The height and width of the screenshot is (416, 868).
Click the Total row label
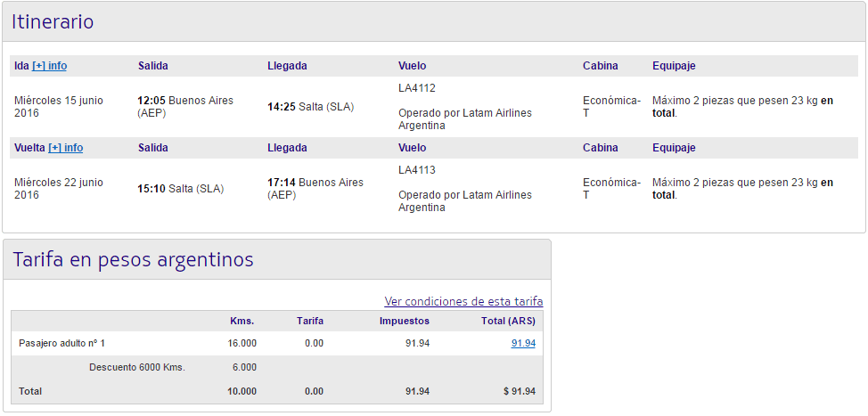coord(30,391)
